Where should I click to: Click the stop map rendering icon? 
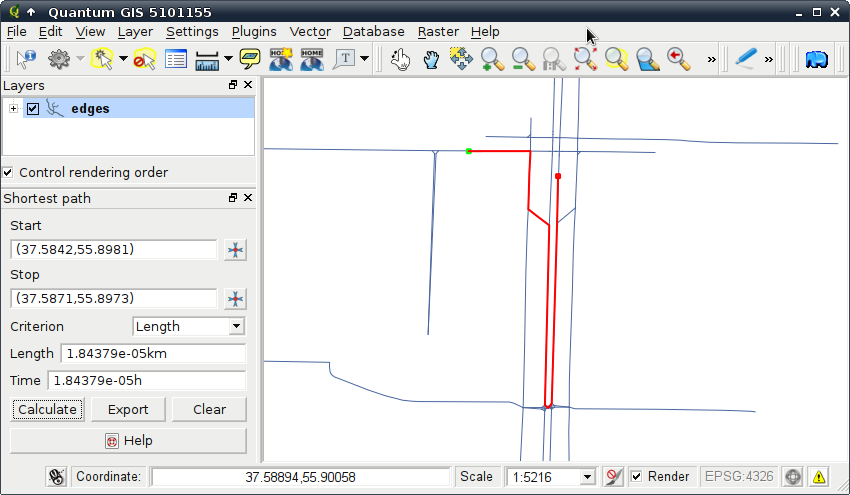click(x=613, y=477)
